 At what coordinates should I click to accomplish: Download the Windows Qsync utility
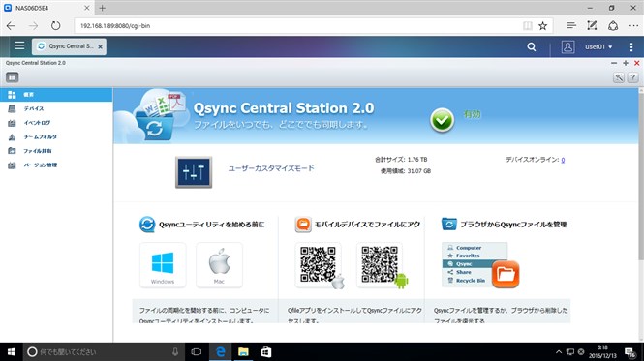click(163, 265)
